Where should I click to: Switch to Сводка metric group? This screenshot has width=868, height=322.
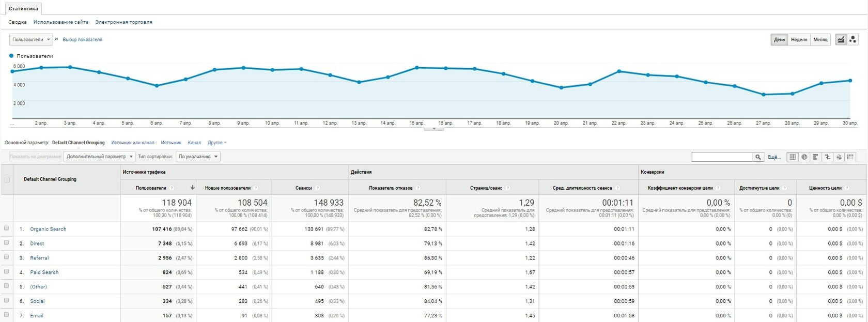coord(18,22)
